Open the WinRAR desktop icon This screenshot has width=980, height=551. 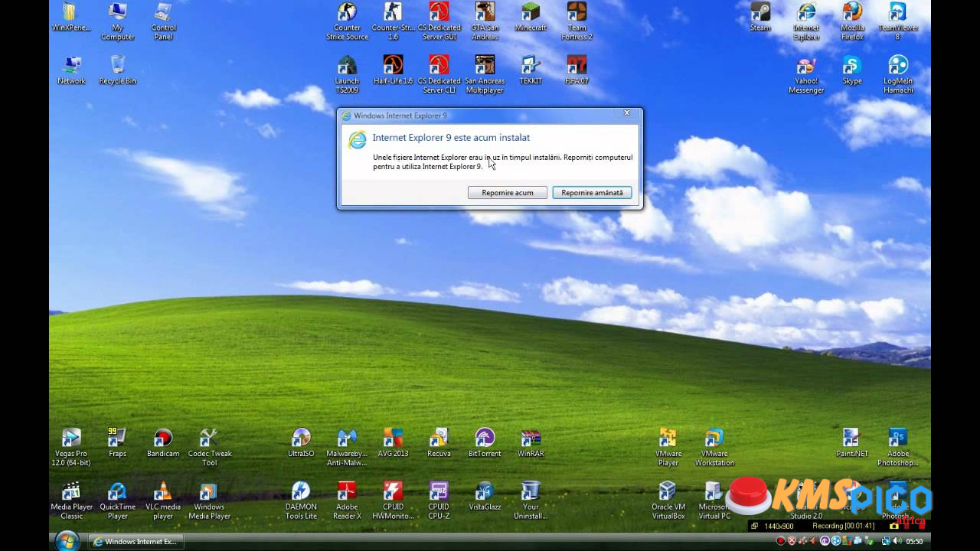point(531,443)
